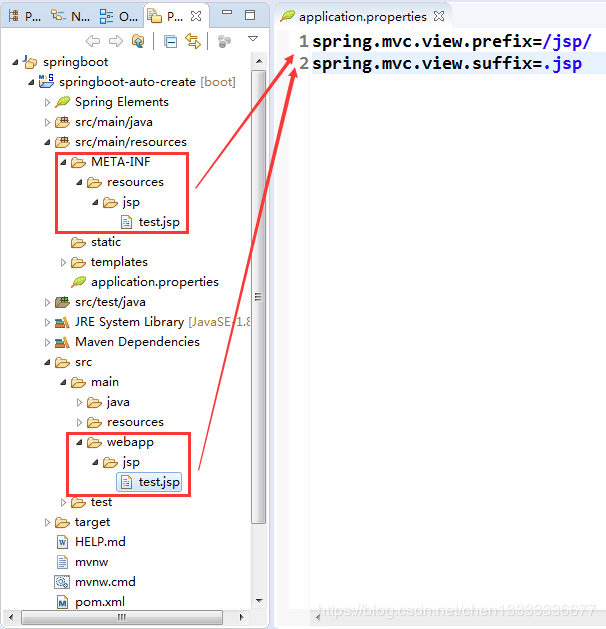
Task: Expand the target folder
Action: pyautogui.click(x=47, y=522)
